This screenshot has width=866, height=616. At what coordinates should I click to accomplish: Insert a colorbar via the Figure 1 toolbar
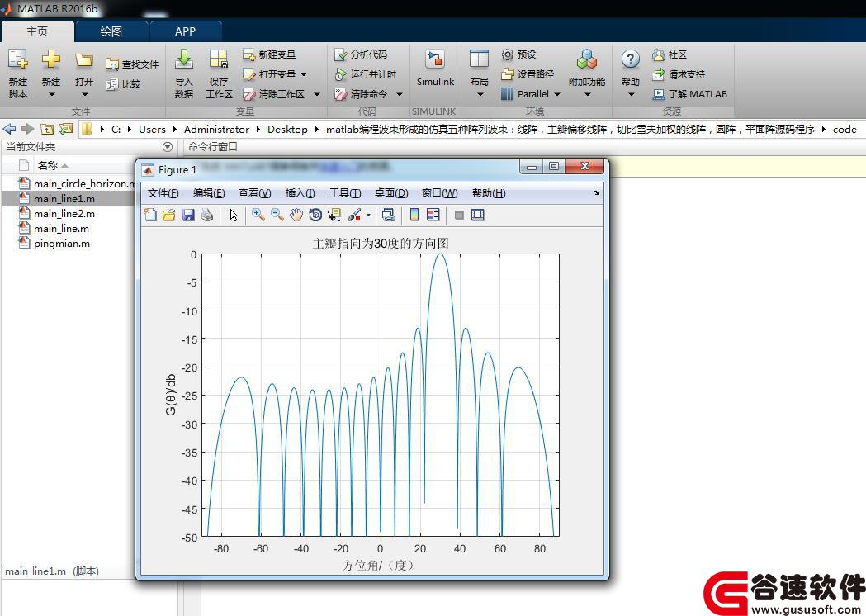pyautogui.click(x=414, y=215)
